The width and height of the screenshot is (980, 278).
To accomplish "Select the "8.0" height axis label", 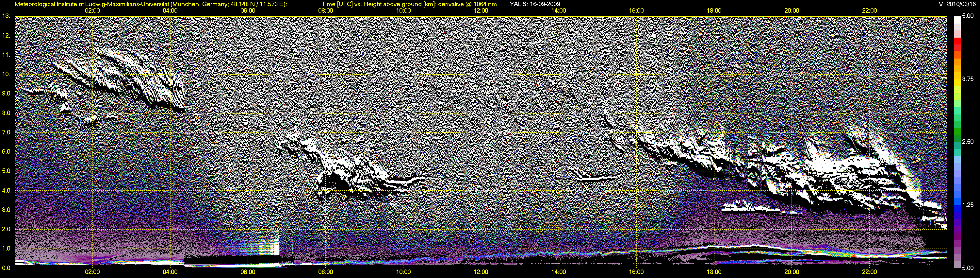I will tap(6, 113).
